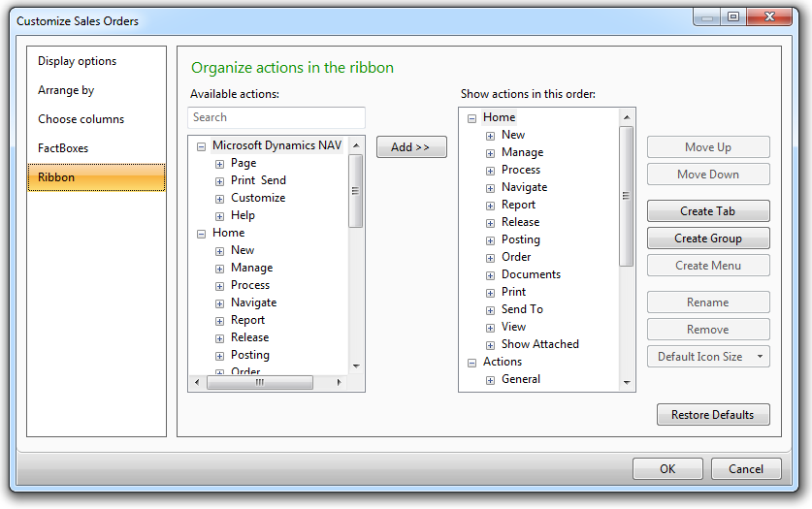Screen dimensions: 812x509
Task: Select the Actions tab item in the order list
Action: 503,362
